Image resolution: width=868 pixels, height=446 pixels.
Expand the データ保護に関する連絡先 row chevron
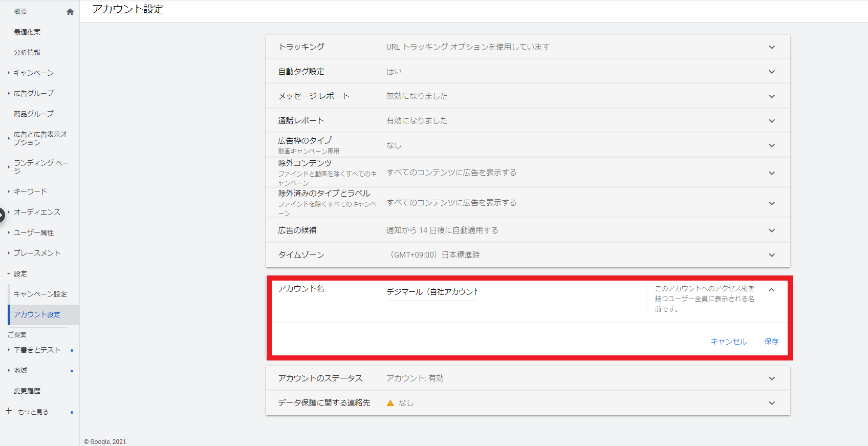click(772, 403)
